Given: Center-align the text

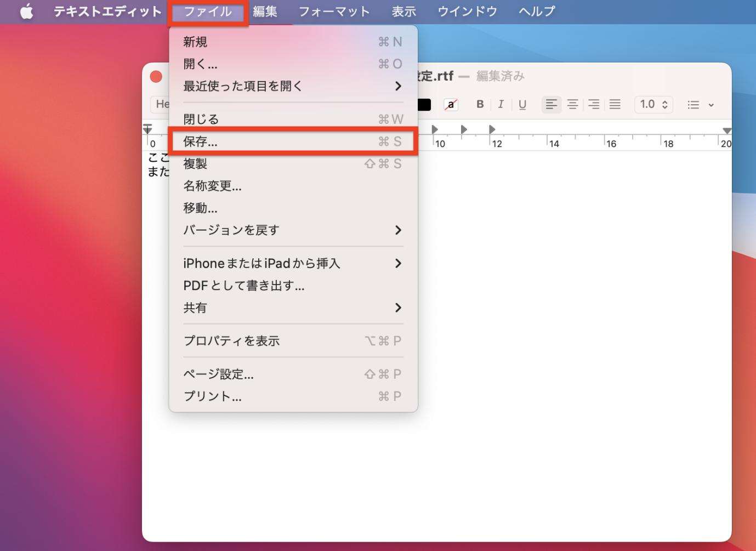Looking at the screenshot, I should [x=573, y=104].
